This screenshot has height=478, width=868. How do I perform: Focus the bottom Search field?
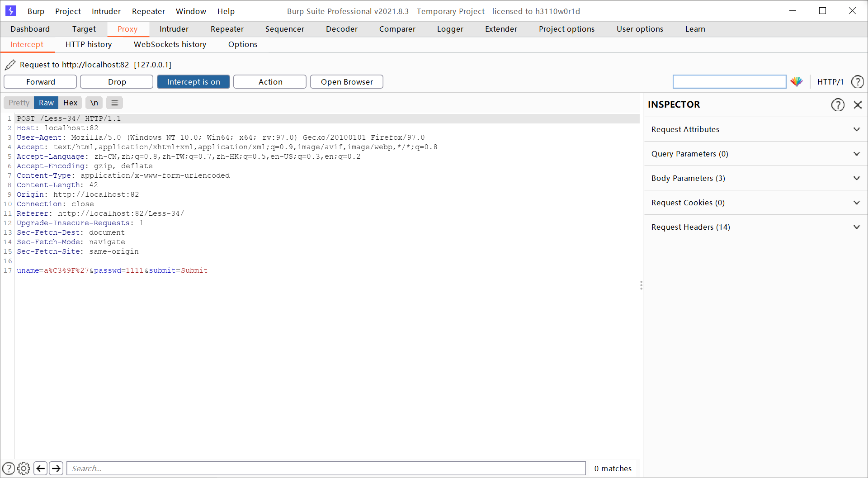coord(326,469)
